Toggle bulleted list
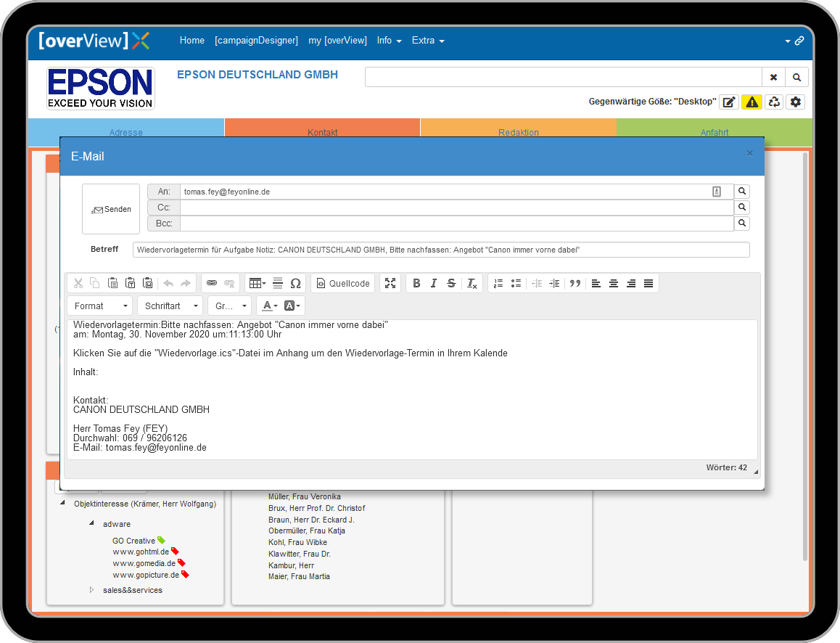 [516, 284]
